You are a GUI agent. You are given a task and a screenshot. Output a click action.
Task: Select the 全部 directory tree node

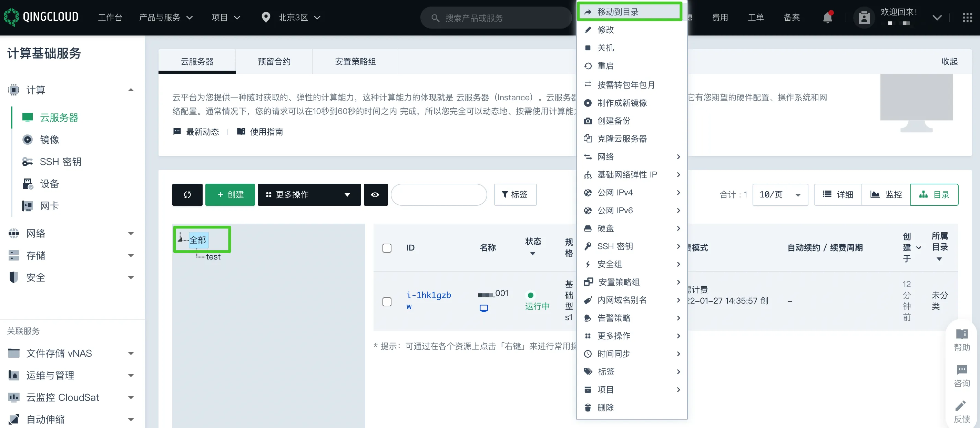pos(198,240)
